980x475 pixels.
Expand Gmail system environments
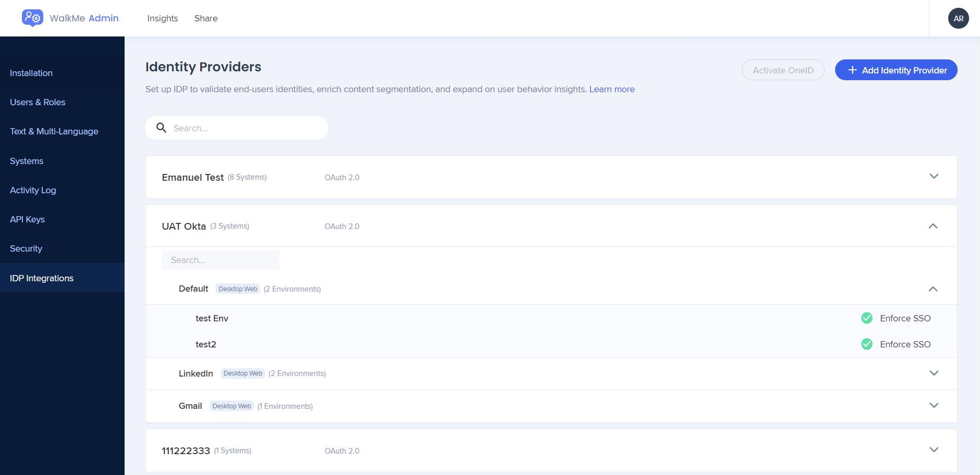click(x=934, y=406)
